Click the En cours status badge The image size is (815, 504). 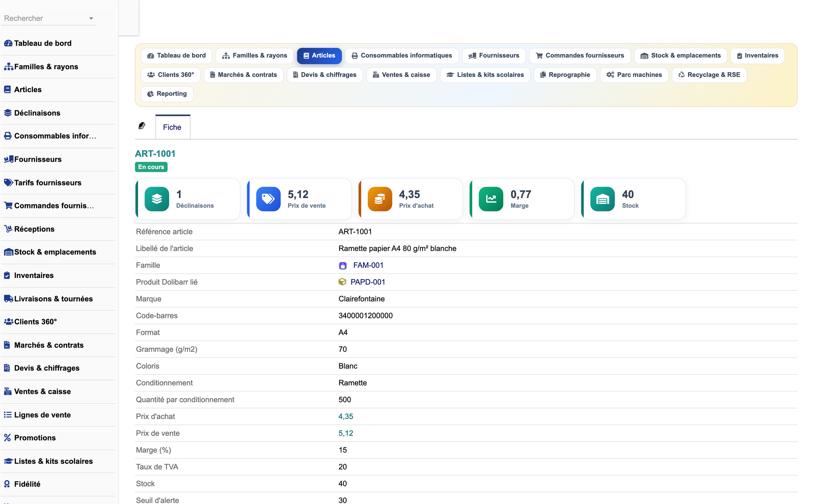(x=151, y=167)
